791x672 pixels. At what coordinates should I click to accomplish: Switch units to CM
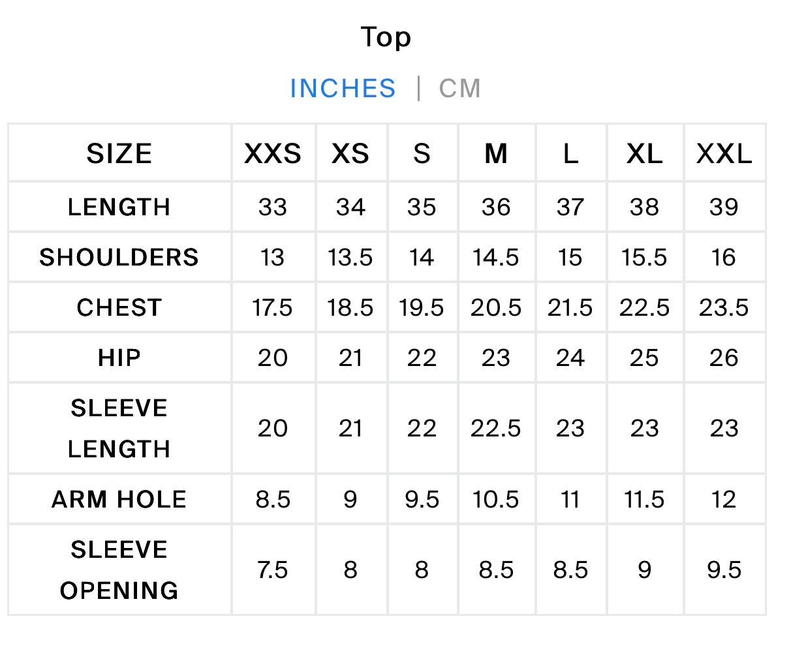(x=459, y=88)
